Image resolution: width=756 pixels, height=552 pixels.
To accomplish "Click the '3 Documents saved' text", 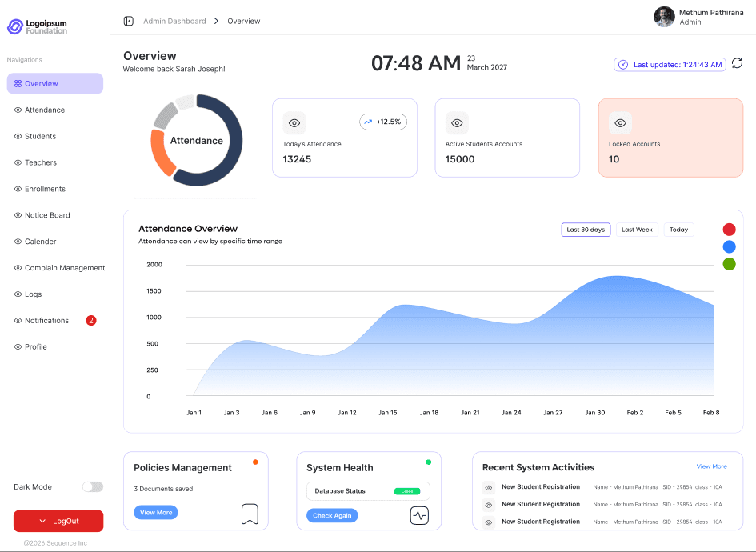I will [x=163, y=489].
